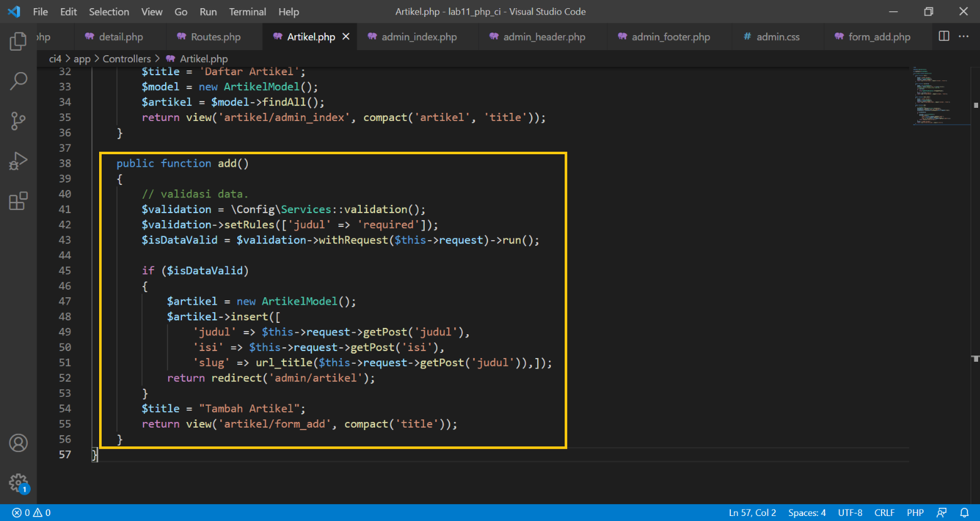Select the admin.css tab
Screen dimensions: 980x521
tap(778, 36)
